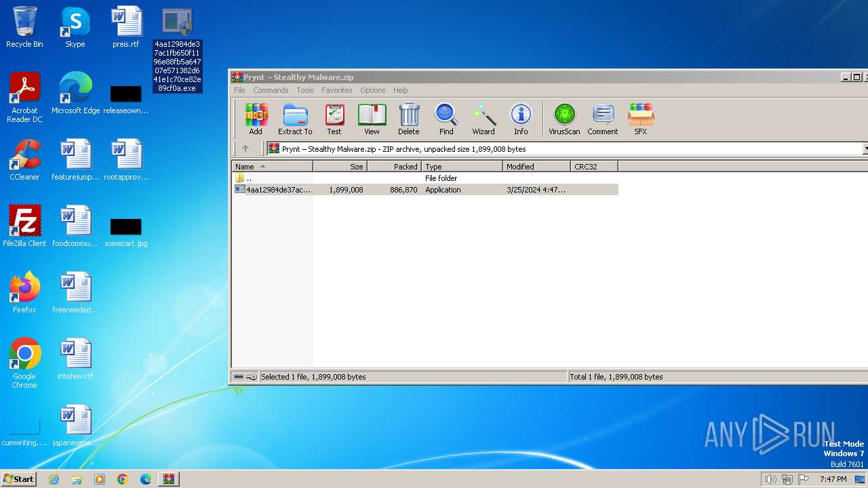
Task: Click WinRAR taskbar button
Action: point(169,479)
